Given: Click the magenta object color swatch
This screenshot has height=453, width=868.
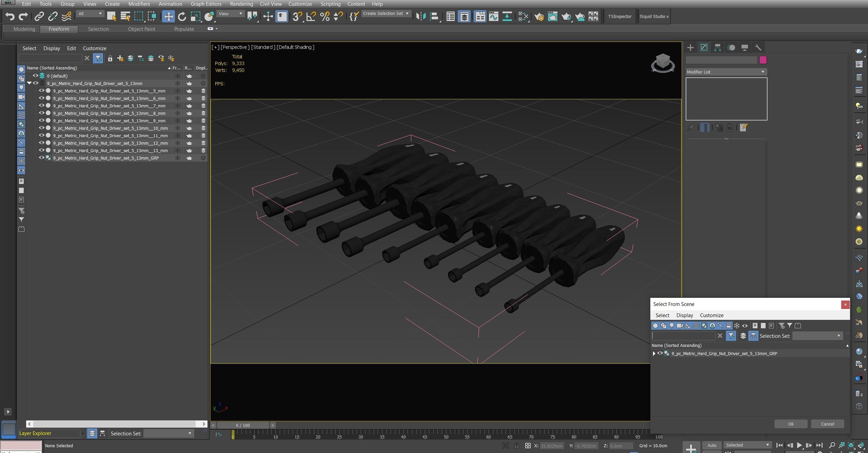Looking at the screenshot, I should [x=763, y=60].
